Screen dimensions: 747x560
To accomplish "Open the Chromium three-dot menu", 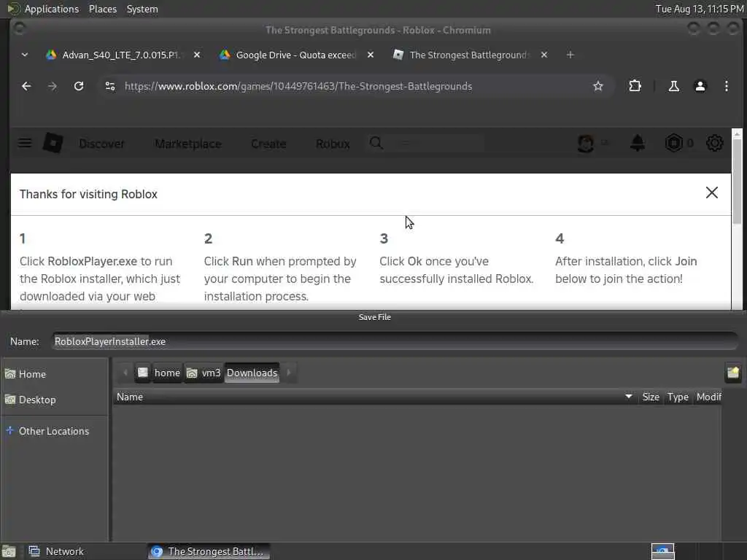I will (x=726, y=86).
